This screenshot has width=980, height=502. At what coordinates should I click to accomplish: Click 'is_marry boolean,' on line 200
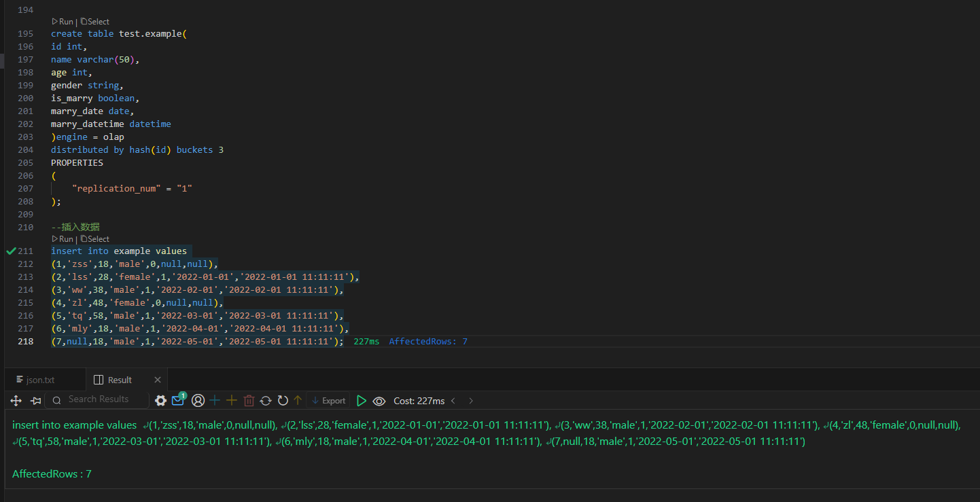[95, 98]
